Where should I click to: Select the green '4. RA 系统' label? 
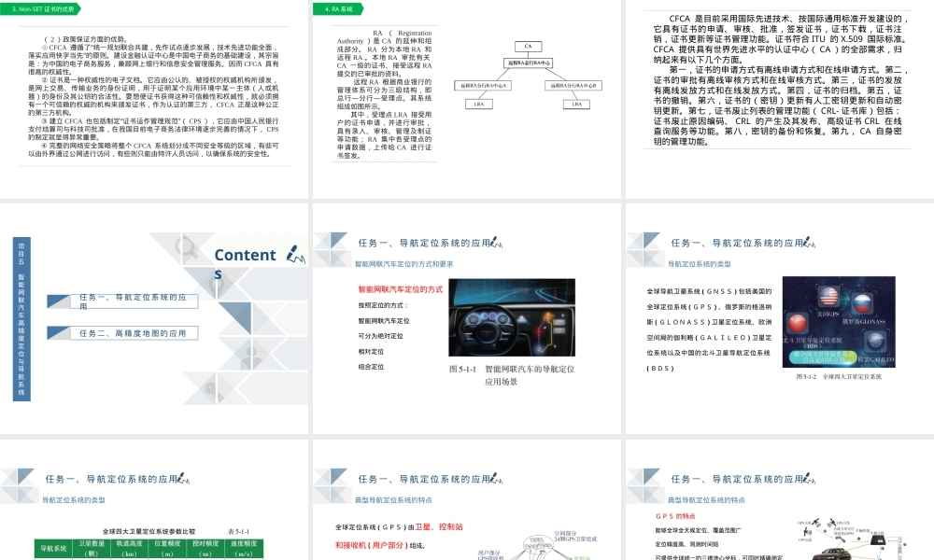[x=338, y=9]
